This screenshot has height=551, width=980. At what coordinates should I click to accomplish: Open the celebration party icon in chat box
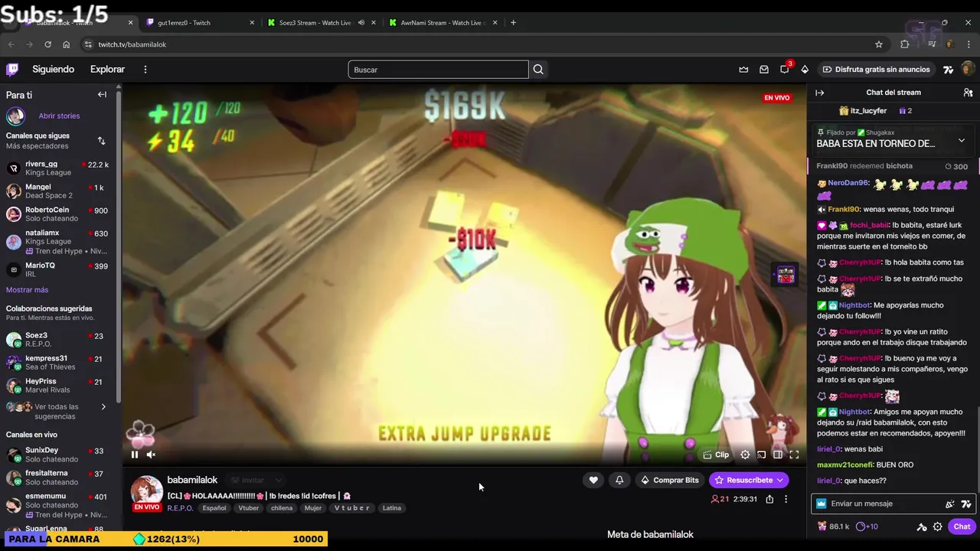pos(949,504)
